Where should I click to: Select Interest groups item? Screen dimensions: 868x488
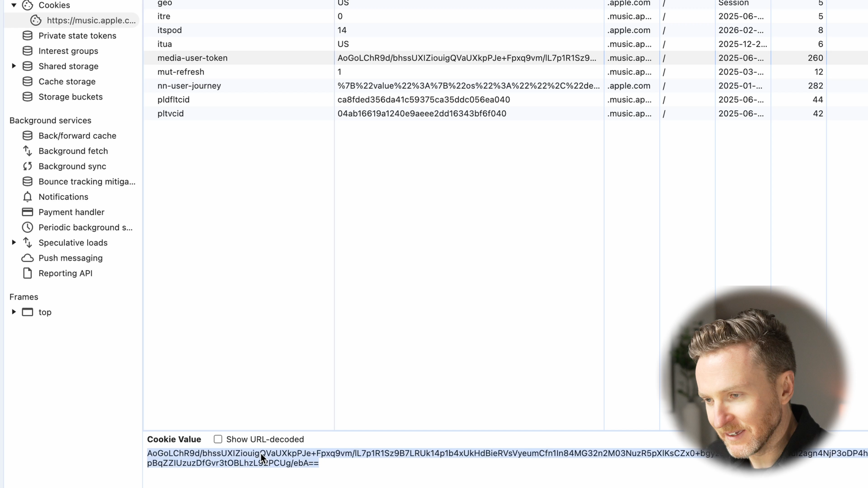[68, 51]
